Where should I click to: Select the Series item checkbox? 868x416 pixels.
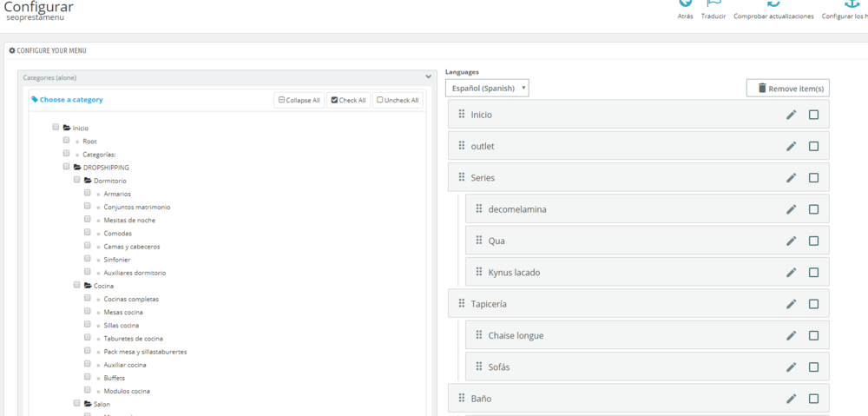(x=814, y=178)
